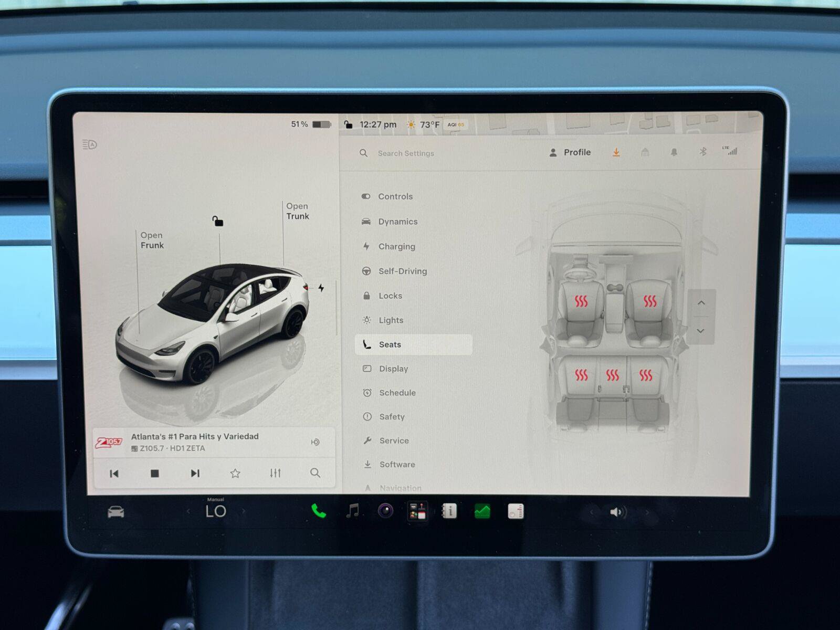840x630 pixels.
Task: Open audio equalizer settings icon
Action: pos(275,473)
